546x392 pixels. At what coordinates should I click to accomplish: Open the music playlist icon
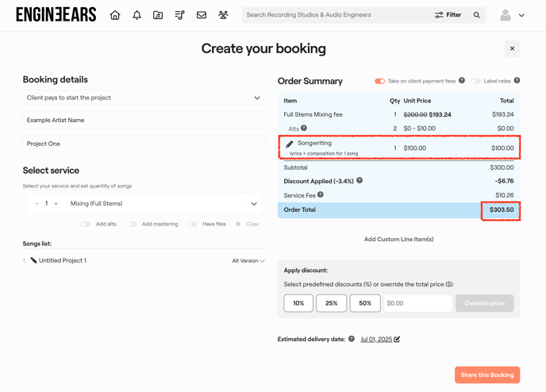tap(180, 15)
